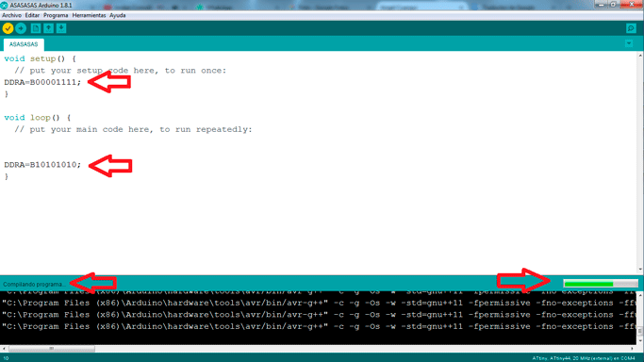This screenshot has width=644, height=362.
Task: Click the void setup() line
Action: click(40, 58)
